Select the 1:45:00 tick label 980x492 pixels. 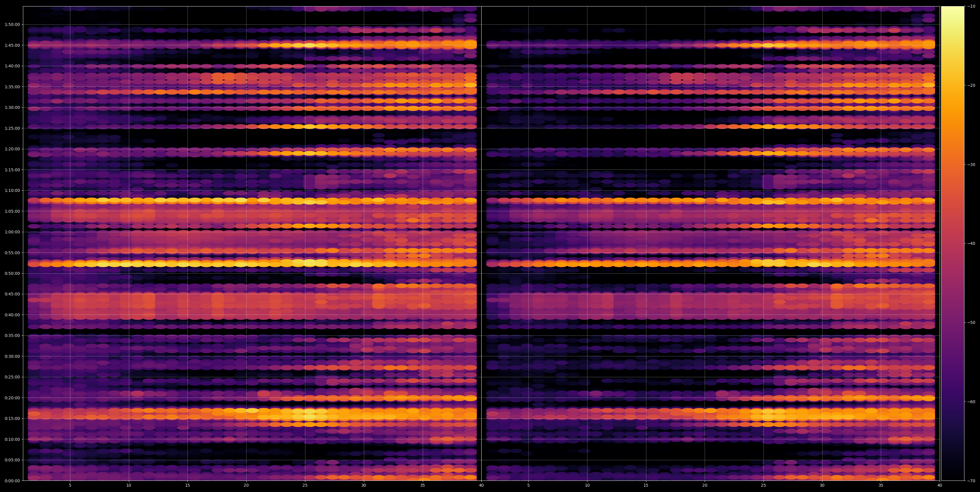12,45
